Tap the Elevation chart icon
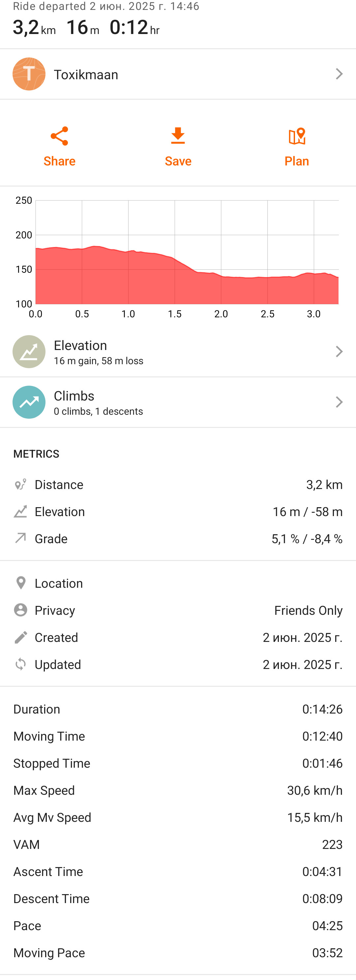Viewport: 356px width, 980px height. (29, 352)
